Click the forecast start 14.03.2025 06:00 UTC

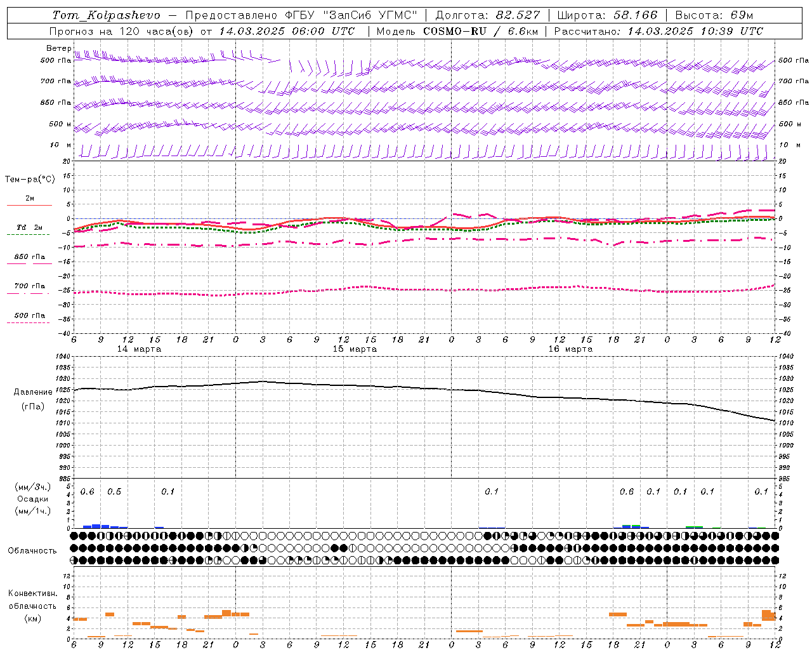[287, 31]
